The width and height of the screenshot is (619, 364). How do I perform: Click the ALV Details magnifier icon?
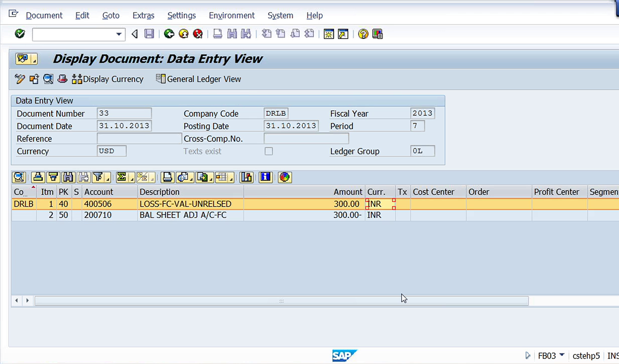coord(19,177)
